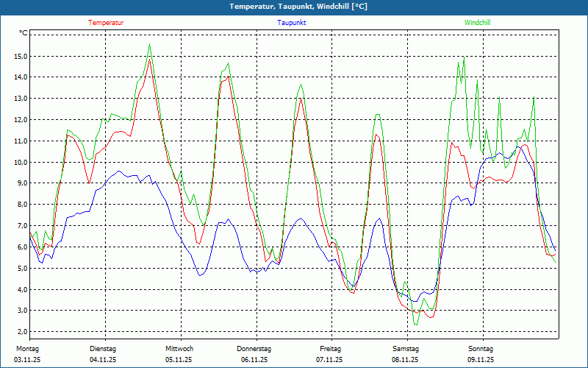Screen dimensions: 588x368
Task: Click the °C unit label on y-axis
Action: 24,34
